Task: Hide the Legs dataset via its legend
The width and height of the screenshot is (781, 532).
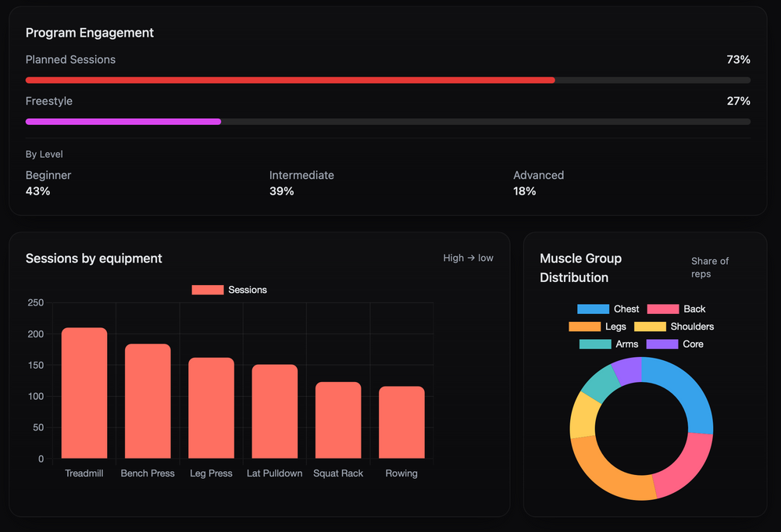Action: (x=597, y=327)
